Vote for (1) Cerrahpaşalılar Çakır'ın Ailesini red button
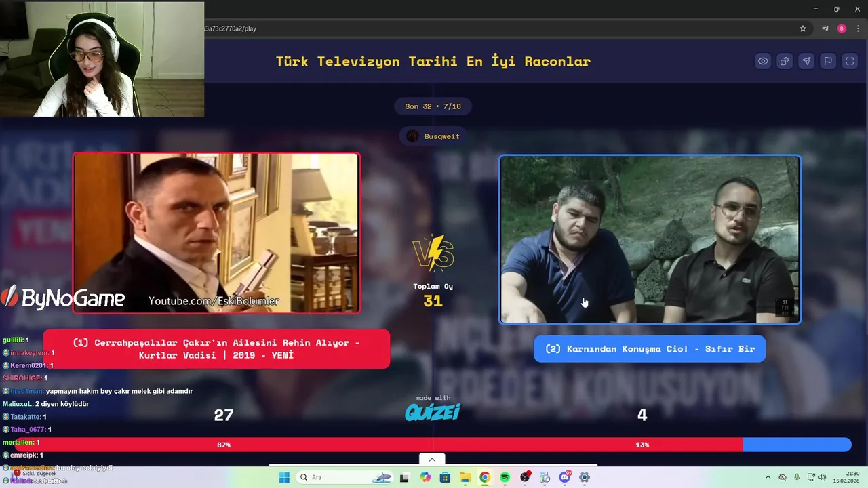868x488 pixels. pos(216,348)
